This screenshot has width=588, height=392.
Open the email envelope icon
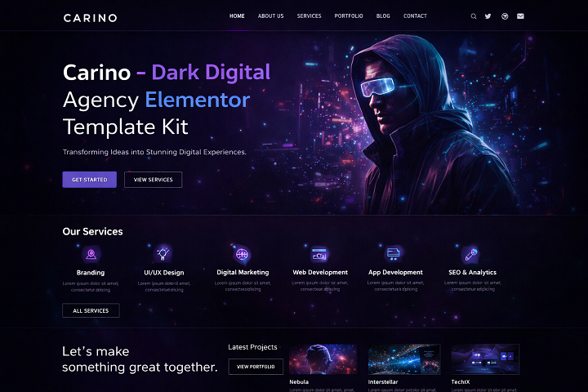pos(520,16)
